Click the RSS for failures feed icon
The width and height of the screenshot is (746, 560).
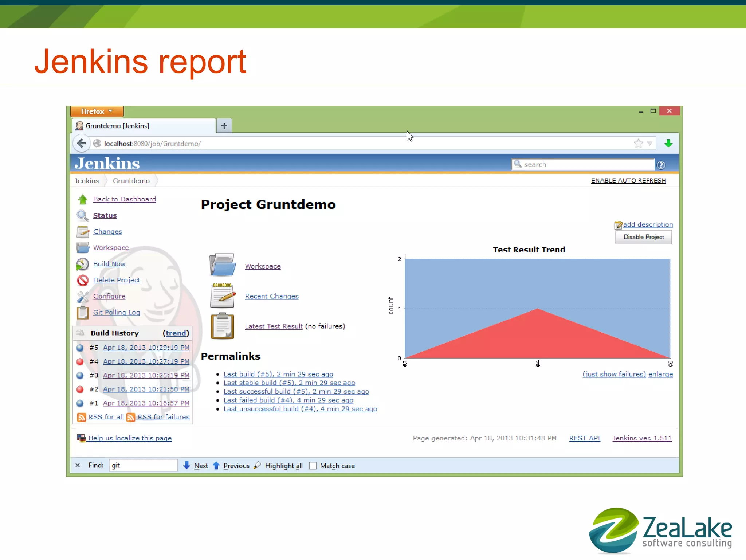(131, 417)
